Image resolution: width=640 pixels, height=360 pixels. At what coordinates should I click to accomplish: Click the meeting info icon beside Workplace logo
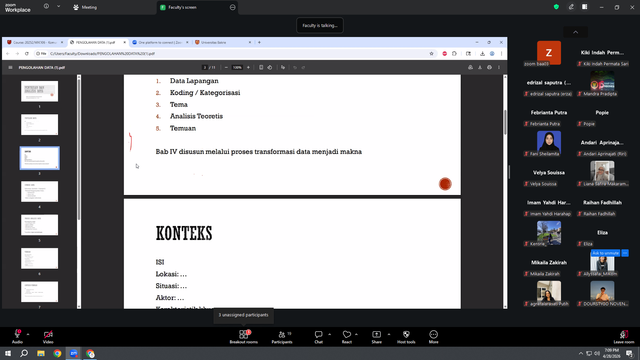46,7
